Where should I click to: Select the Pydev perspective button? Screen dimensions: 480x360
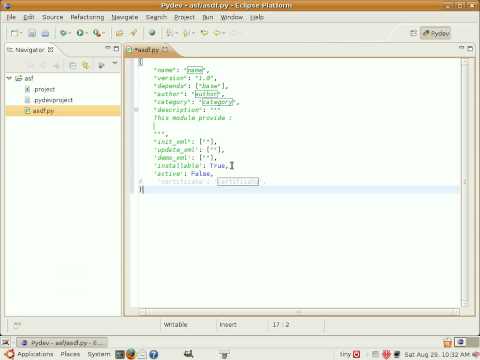[436, 33]
